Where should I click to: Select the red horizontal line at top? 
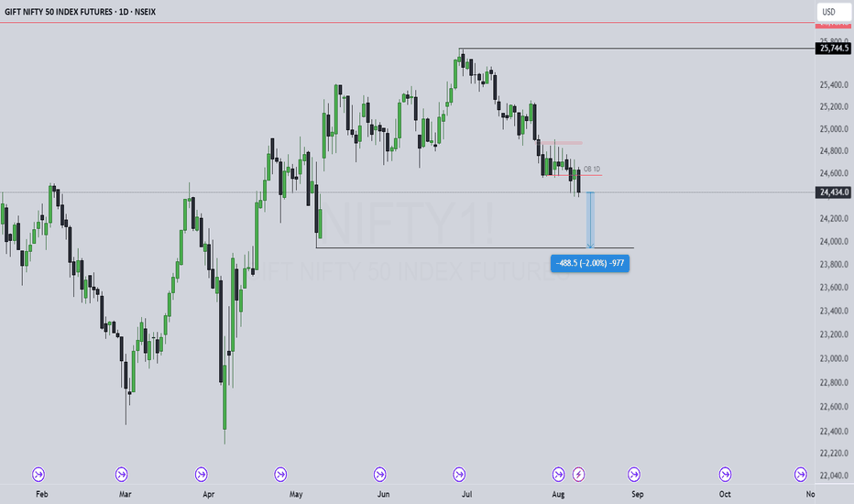point(408,22)
